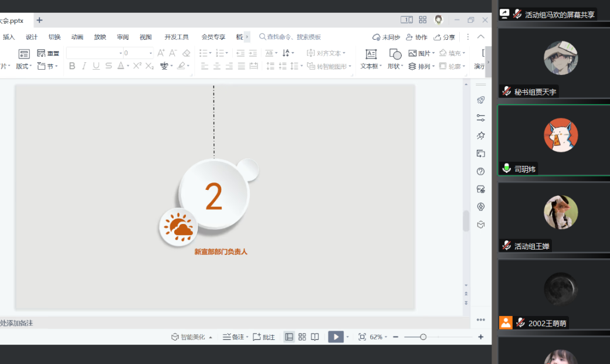Switch to slide sorter grid view
This screenshot has width=610, height=364.
302,337
